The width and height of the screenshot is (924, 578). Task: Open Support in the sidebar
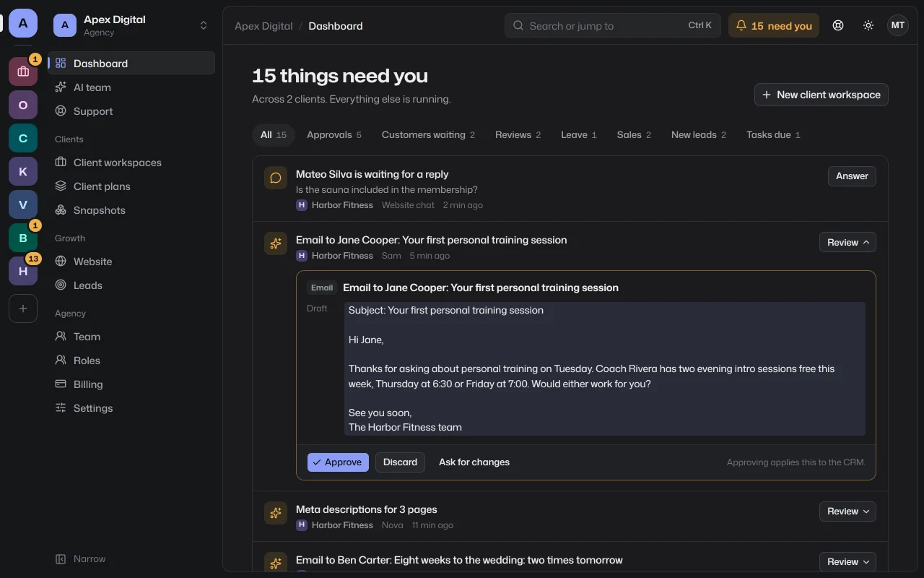tap(131, 111)
